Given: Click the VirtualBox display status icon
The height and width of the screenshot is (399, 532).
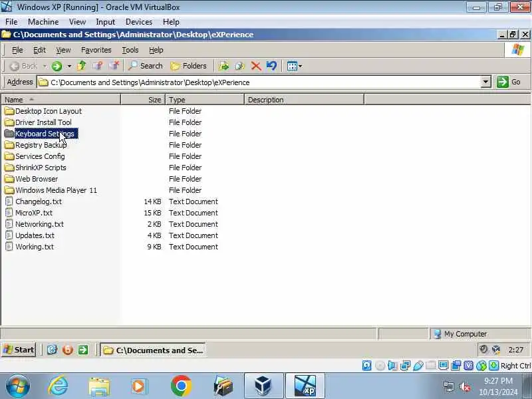Looking at the screenshot, I should [443, 365].
